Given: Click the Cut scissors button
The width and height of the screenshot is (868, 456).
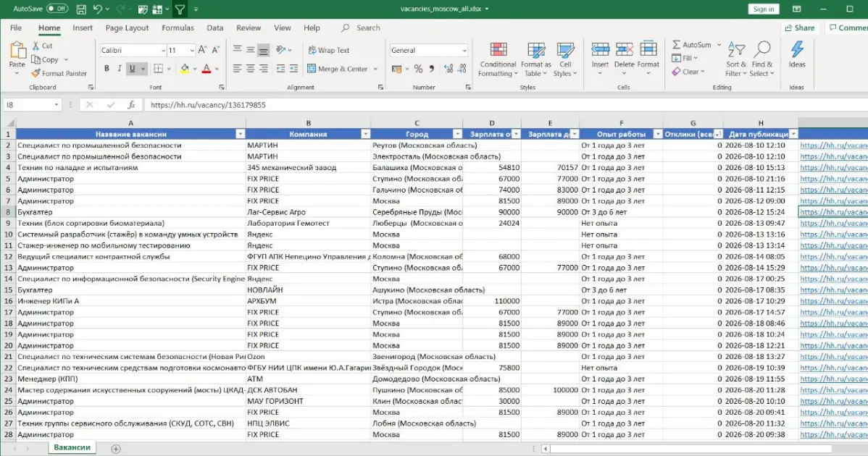Looking at the screenshot, I should pyautogui.click(x=43, y=46).
